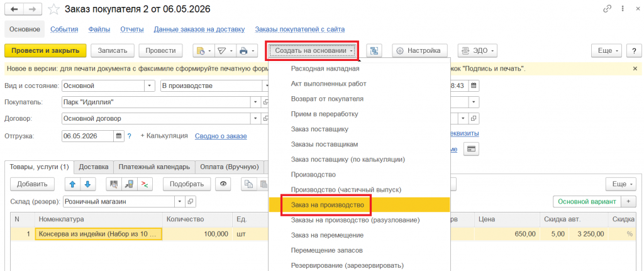Screen dimensions: 644x271
Task: Open the filter funnel icon dropdown
Action: (225, 51)
